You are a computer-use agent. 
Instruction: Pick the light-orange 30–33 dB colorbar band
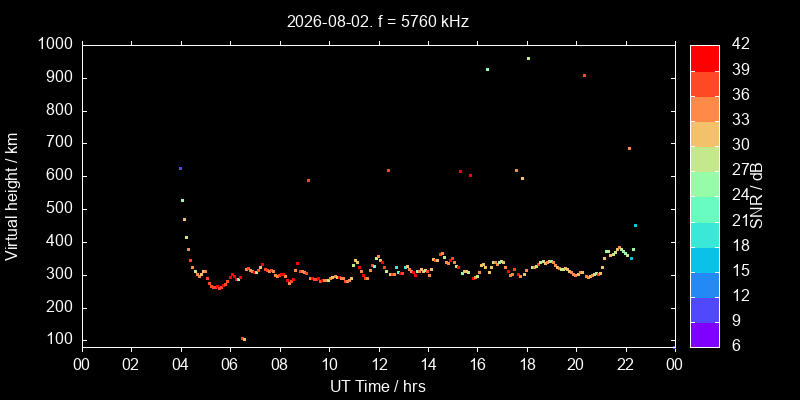[x=705, y=133]
